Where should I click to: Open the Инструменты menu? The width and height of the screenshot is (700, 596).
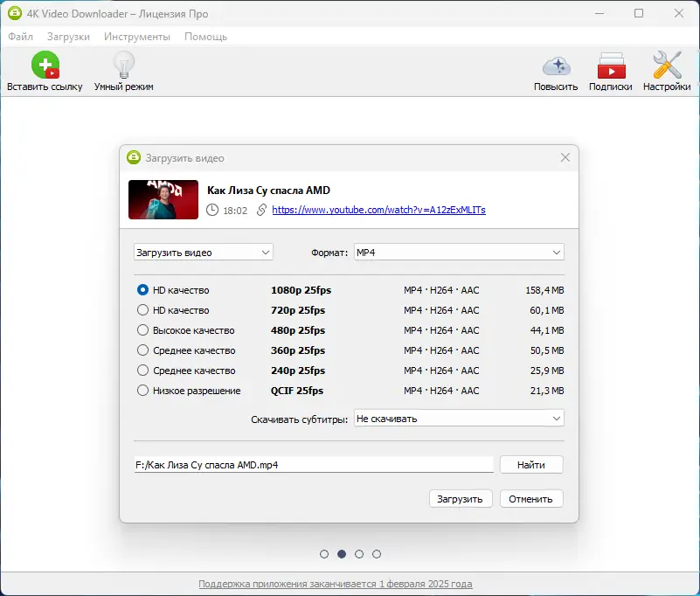(137, 37)
